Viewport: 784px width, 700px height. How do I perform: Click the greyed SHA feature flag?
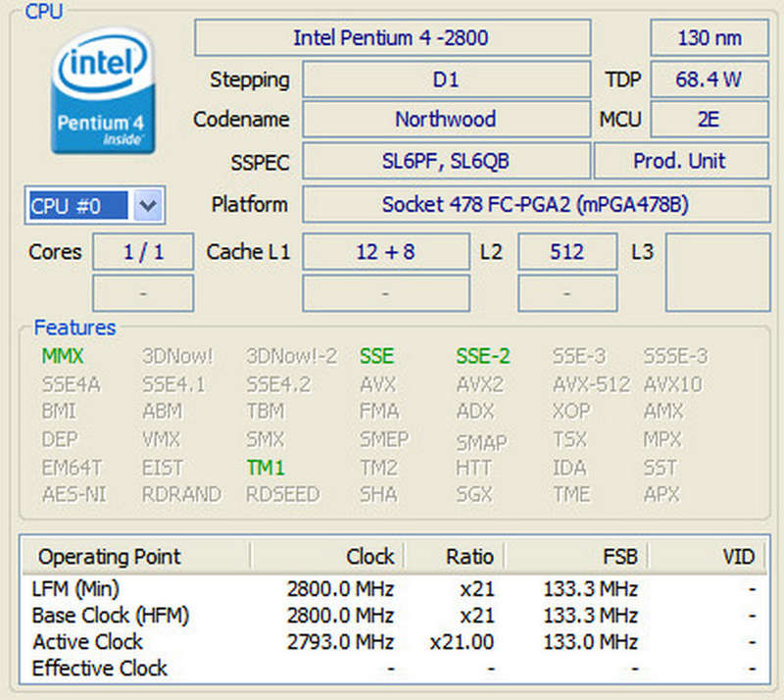(378, 494)
